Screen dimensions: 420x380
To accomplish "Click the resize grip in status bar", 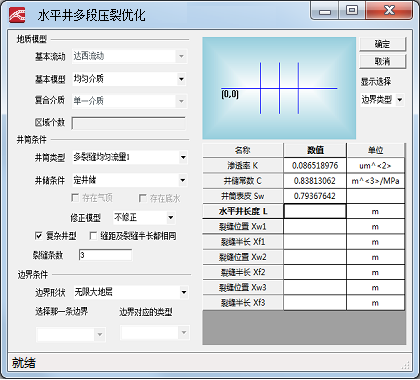I will pyautogui.click(x=405, y=365).
